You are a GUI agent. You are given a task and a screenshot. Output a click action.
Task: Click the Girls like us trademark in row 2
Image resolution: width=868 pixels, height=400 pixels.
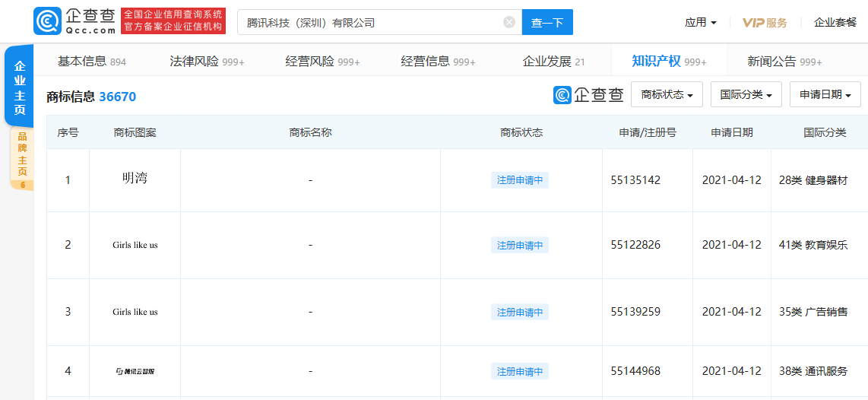pos(135,245)
